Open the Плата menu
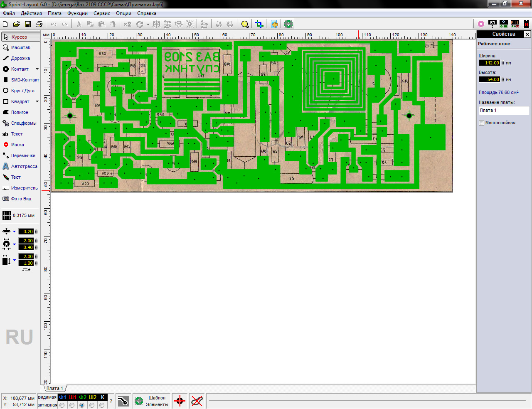Viewport: 532px width, 409px height. tap(54, 13)
